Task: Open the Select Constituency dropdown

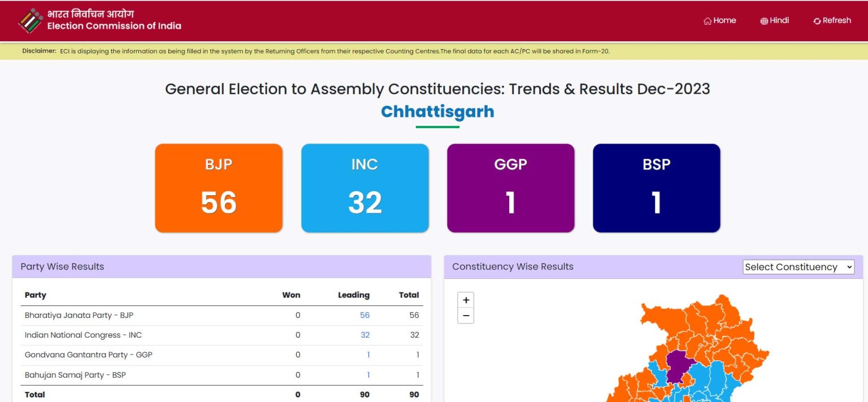Action: 798,267
